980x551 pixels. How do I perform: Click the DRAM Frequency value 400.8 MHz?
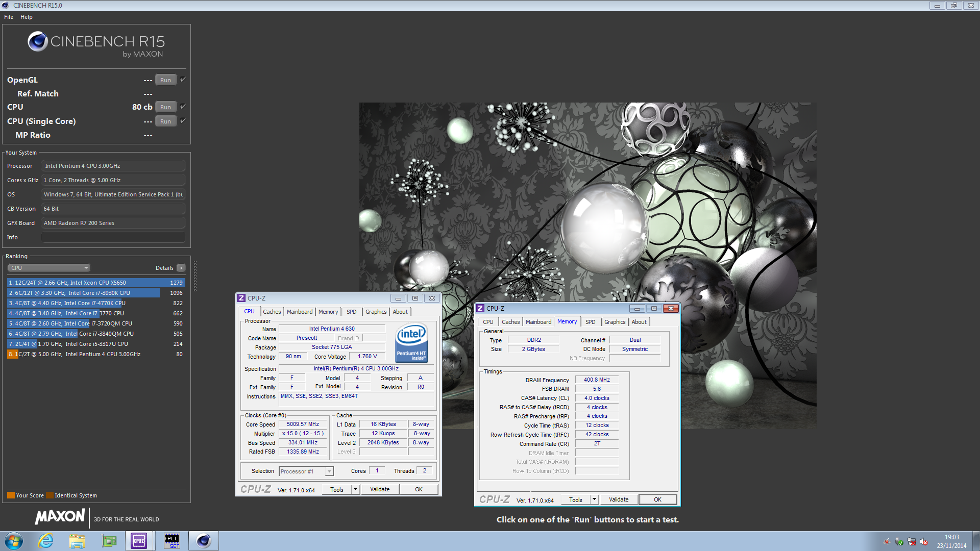click(x=597, y=380)
